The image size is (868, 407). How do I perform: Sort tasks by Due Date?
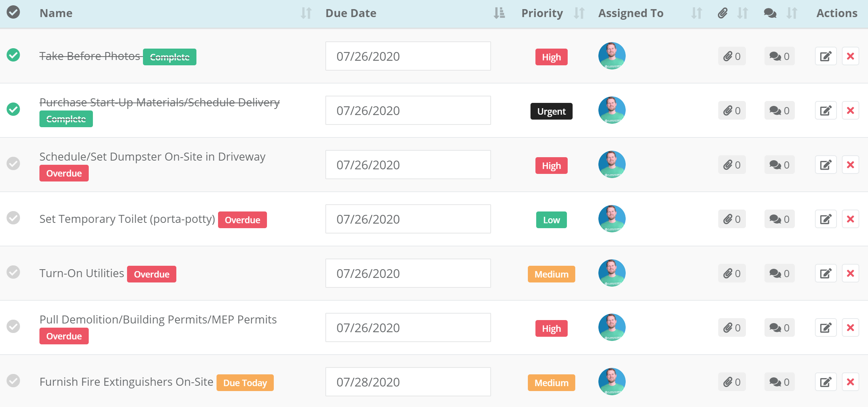point(499,13)
